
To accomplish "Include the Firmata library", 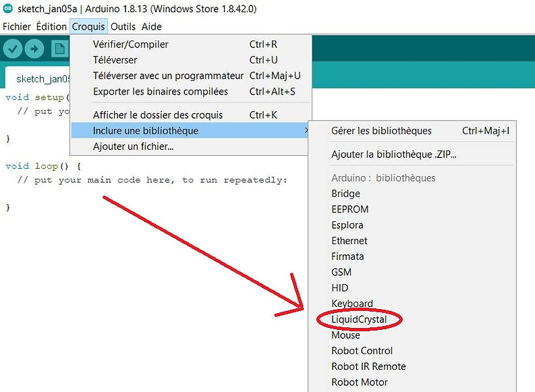I will tap(412, 256).
